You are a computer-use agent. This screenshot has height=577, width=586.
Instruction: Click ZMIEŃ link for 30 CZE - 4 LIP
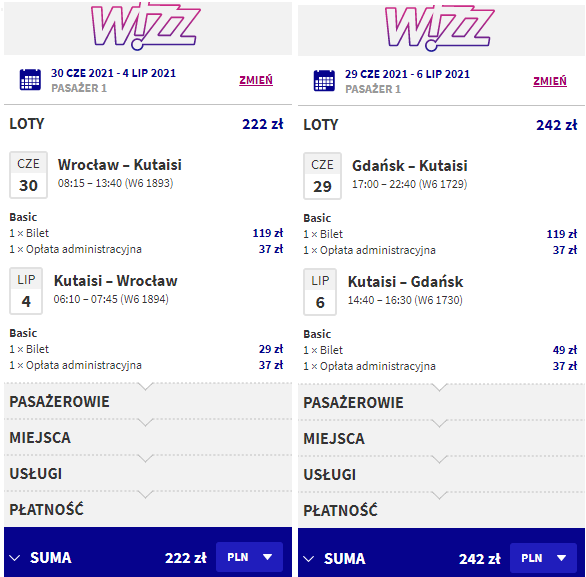pos(256,80)
